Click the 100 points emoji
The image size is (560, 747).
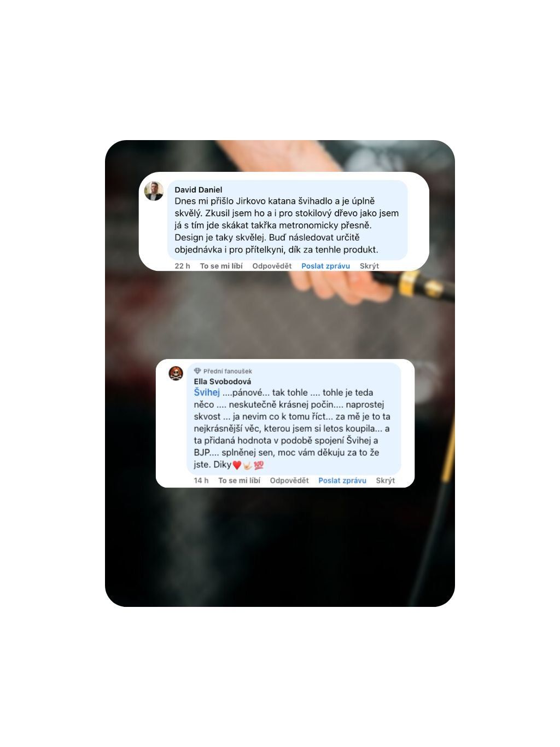259,465
